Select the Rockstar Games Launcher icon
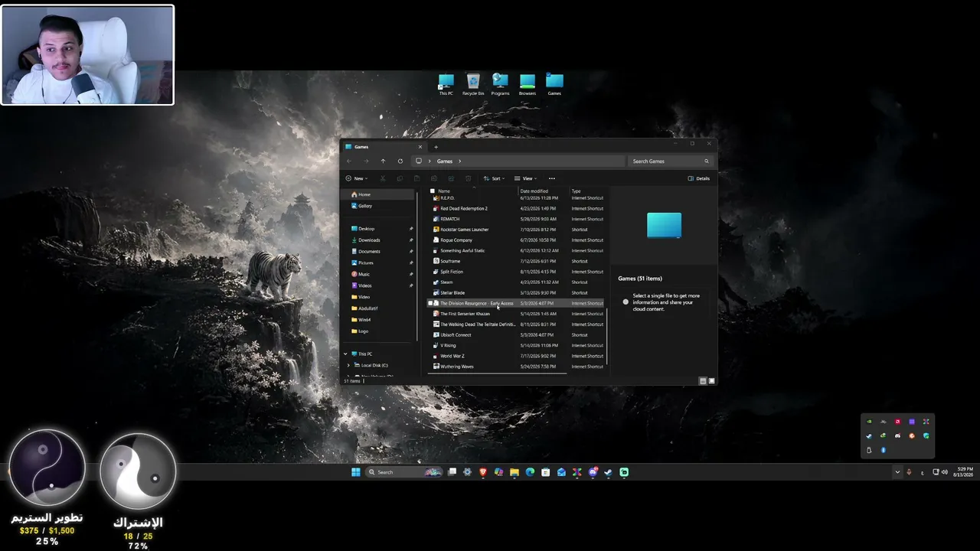The height and width of the screenshot is (551, 980). [x=436, y=230]
